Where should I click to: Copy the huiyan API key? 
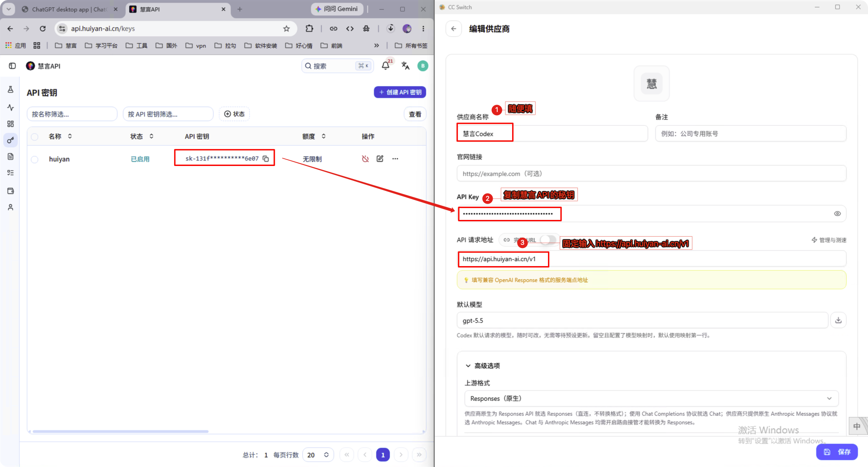point(266,159)
